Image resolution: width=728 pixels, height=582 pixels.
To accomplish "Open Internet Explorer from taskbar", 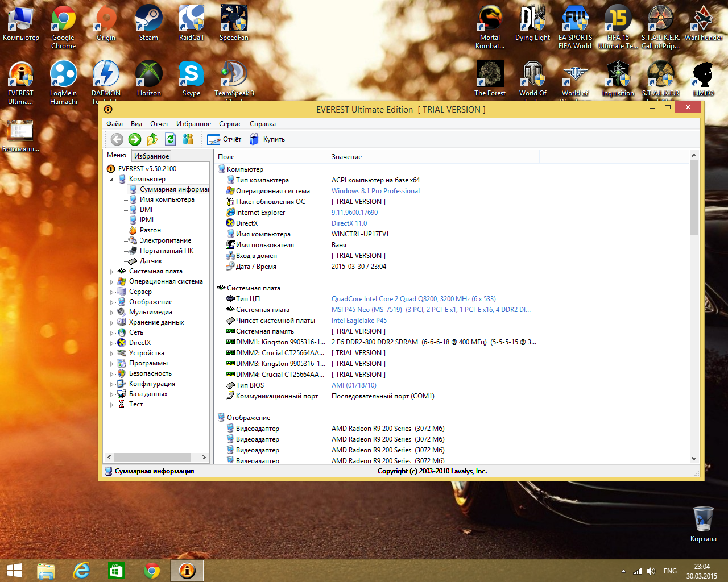I will 81,571.
